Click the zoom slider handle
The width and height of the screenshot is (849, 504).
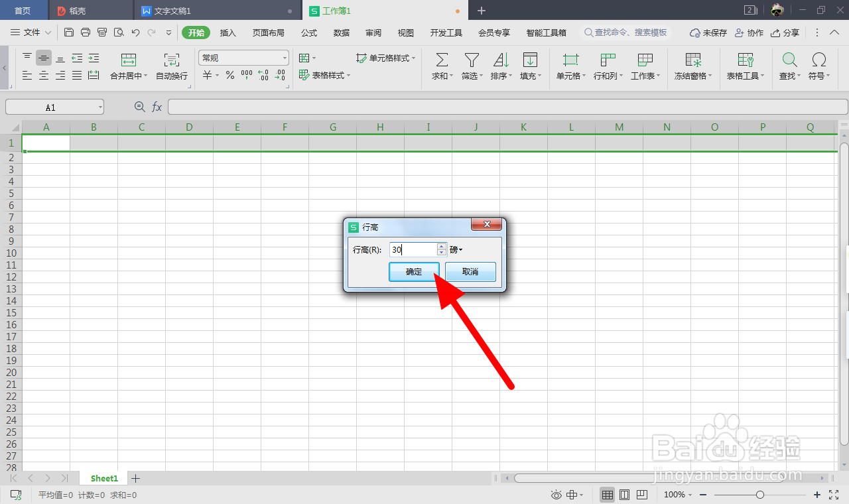coord(760,495)
